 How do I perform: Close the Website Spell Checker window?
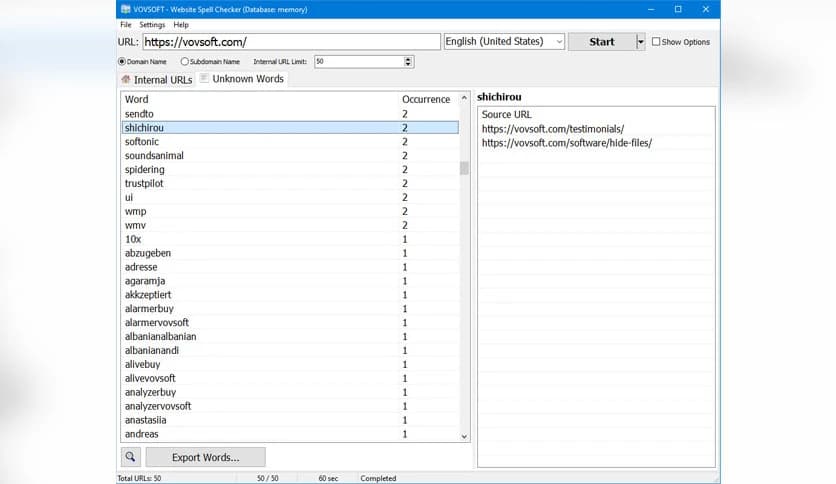(x=706, y=9)
